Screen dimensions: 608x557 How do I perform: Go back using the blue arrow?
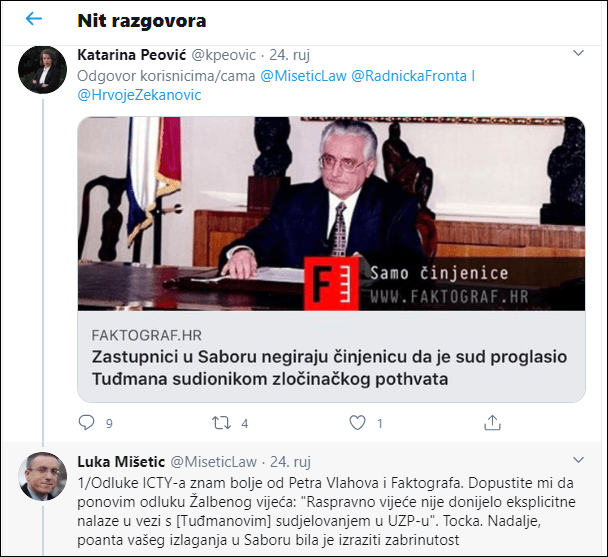point(34,19)
